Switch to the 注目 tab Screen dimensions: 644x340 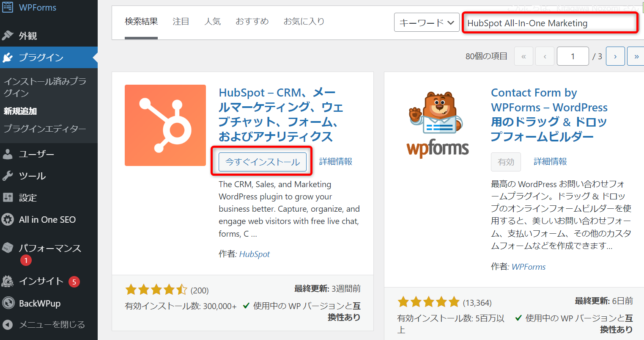tap(181, 22)
